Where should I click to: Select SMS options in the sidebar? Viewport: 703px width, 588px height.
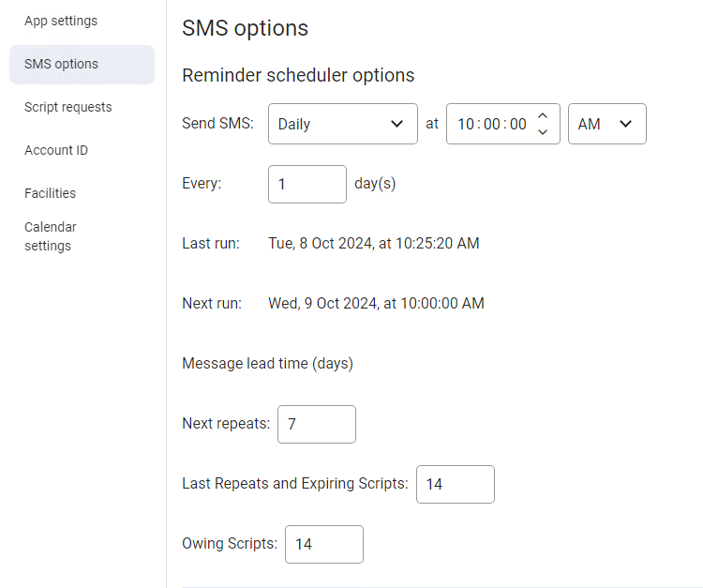point(82,64)
